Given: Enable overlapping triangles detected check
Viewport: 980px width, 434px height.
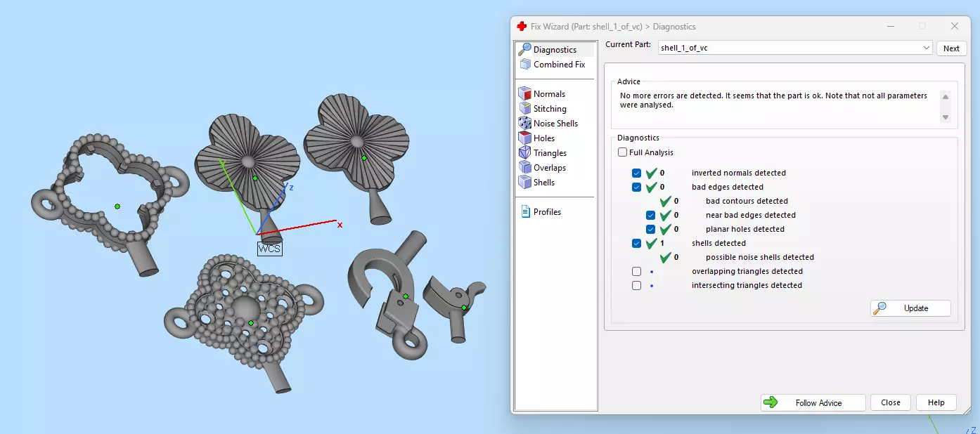Looking at the screenshot, I should (x=636, y=271).
